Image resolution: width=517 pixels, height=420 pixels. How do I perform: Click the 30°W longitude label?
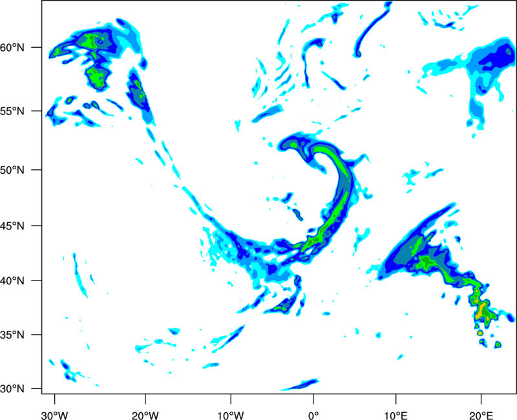tap(54, 415)
